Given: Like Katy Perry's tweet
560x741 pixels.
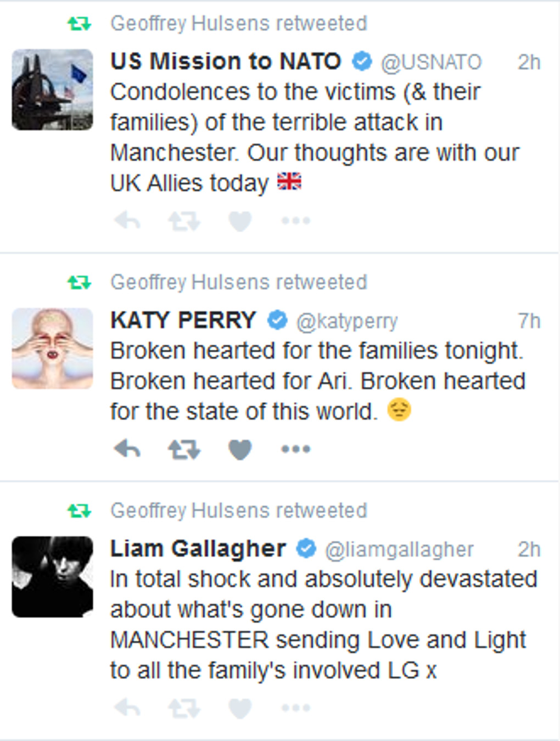Looking at the screenshot, I should click(x=240, y=450).
